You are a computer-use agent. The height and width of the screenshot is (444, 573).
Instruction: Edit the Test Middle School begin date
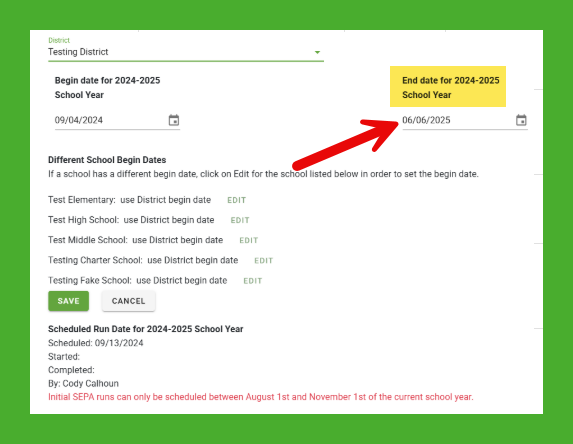coord(248,240)
